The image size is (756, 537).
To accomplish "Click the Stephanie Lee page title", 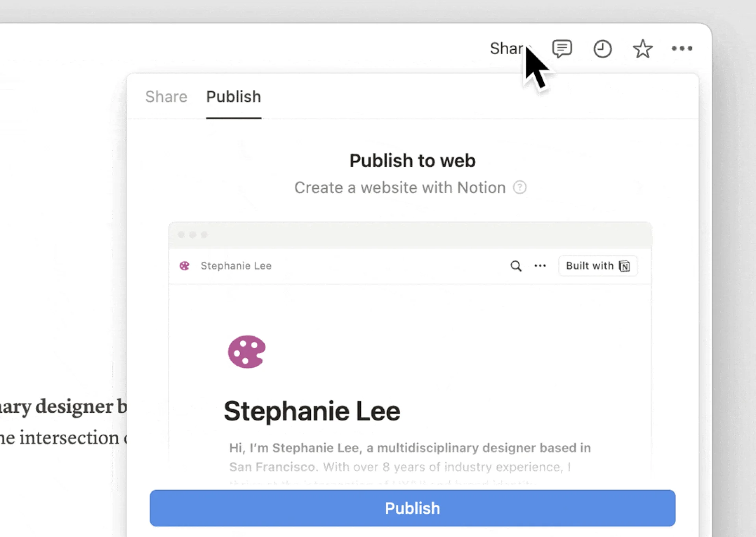I will pos(312,410).
